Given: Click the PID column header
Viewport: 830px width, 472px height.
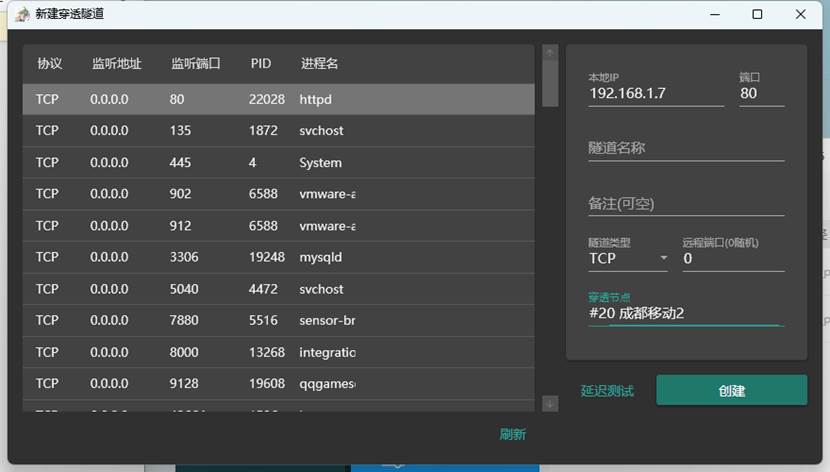Looking at the screenshot, I should pyautogui.click(x=261, y=63).
